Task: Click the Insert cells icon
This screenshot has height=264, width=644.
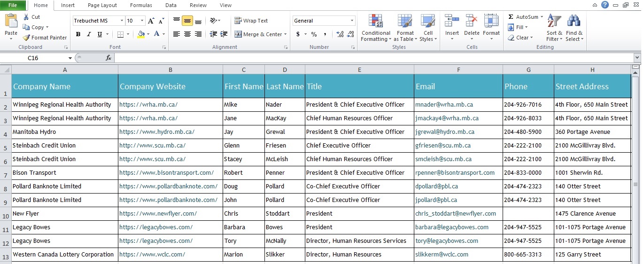Action: [x=452, y=21]
